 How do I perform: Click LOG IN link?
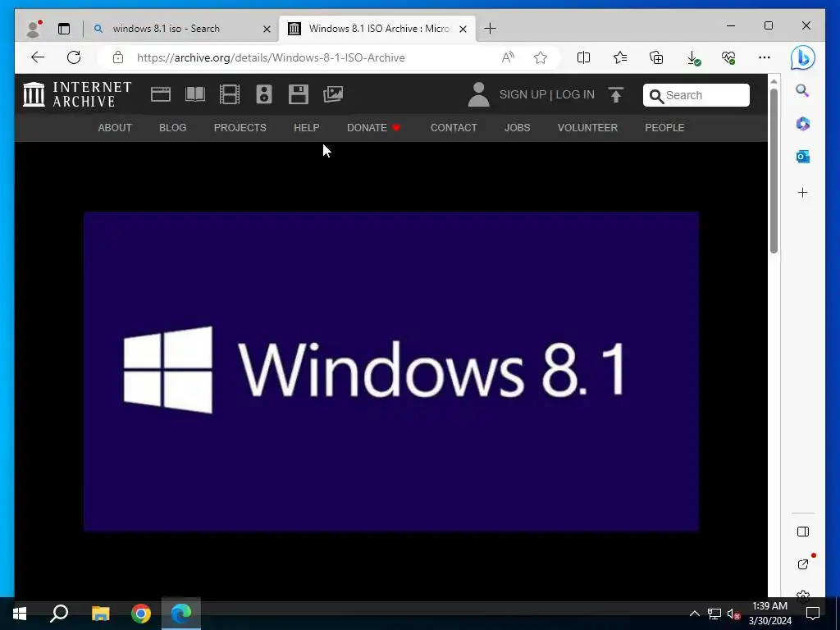pyautogui.click(x=575, y=95)
